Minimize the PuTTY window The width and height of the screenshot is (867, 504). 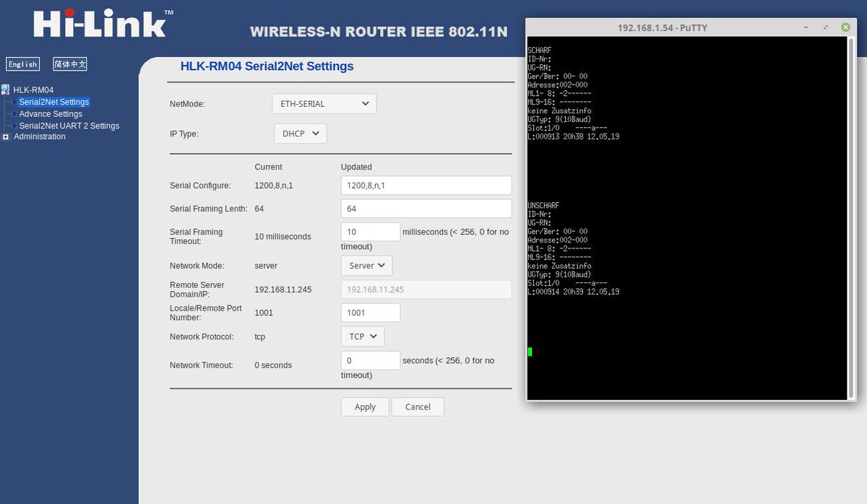[x=807, y=27]
